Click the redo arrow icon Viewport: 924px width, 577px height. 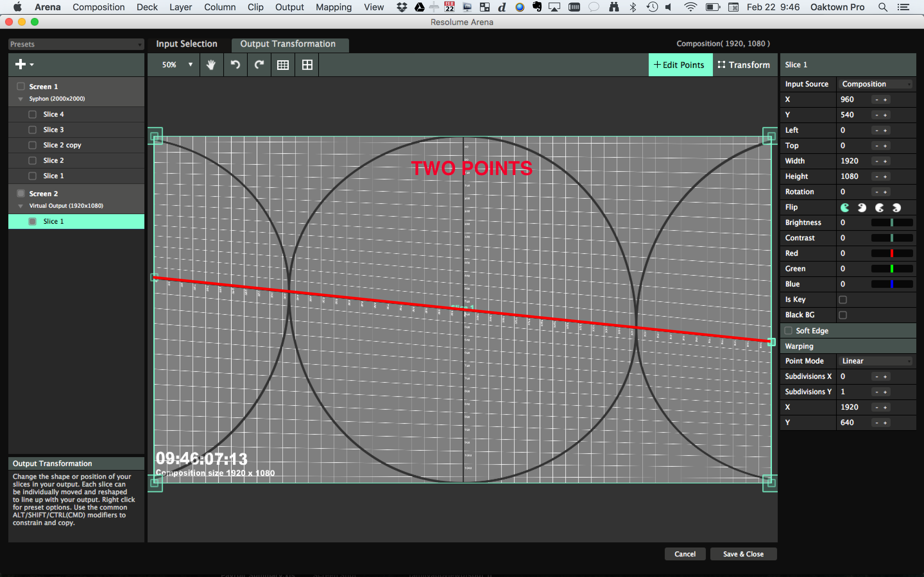tap(259, 65)
